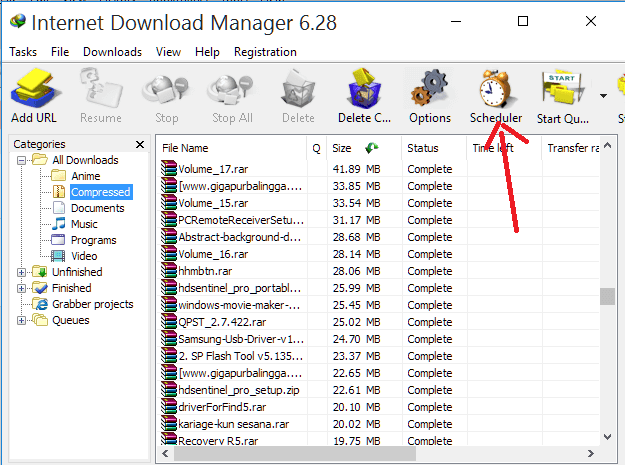
Task: Collapse the All Downloads tree node
Action: point(22,161)
